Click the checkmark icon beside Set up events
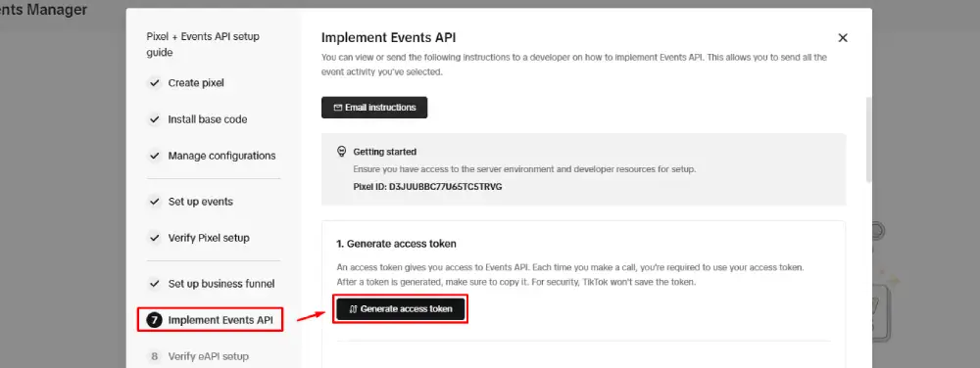Image resolution: width=980 pixels, height=368 pixels. pos(155,202)
